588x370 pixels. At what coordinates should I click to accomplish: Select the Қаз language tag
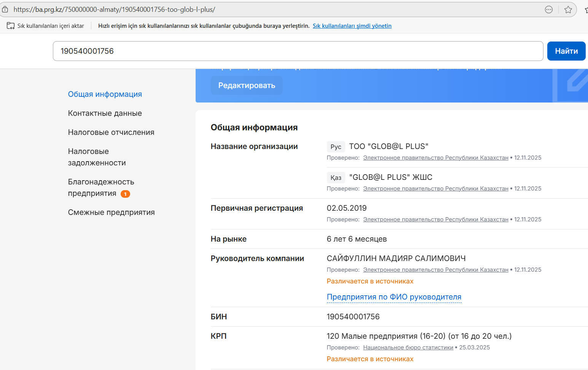[336, 178]
